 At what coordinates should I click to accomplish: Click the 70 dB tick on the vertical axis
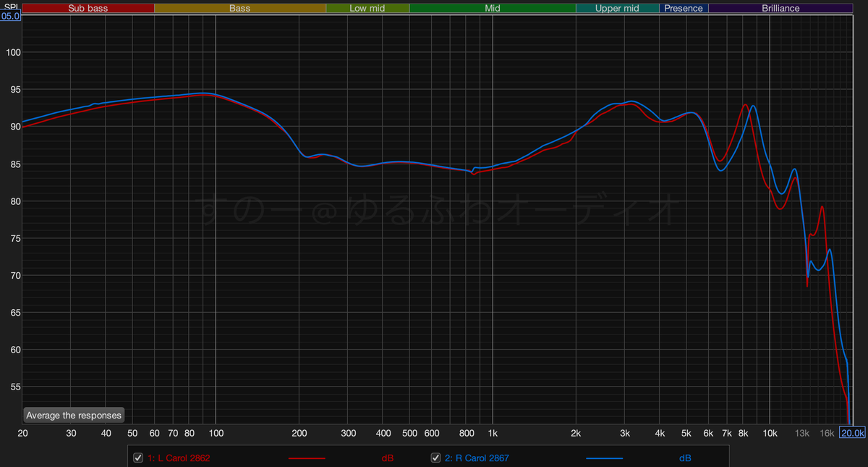[14, 276]
